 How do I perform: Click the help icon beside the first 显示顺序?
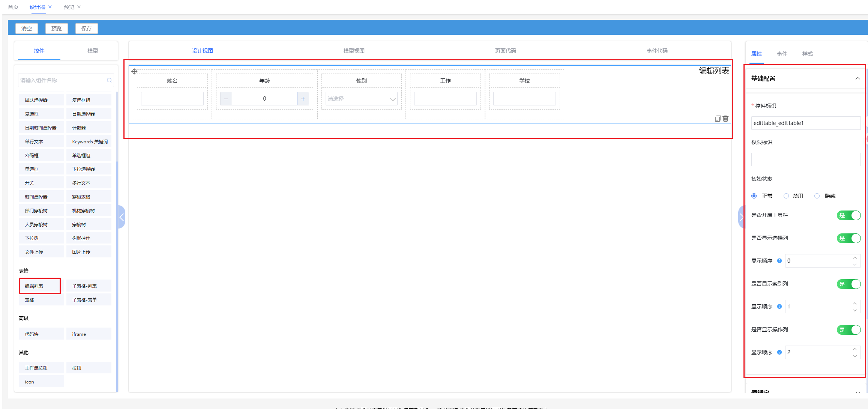(x=779, y=261)
